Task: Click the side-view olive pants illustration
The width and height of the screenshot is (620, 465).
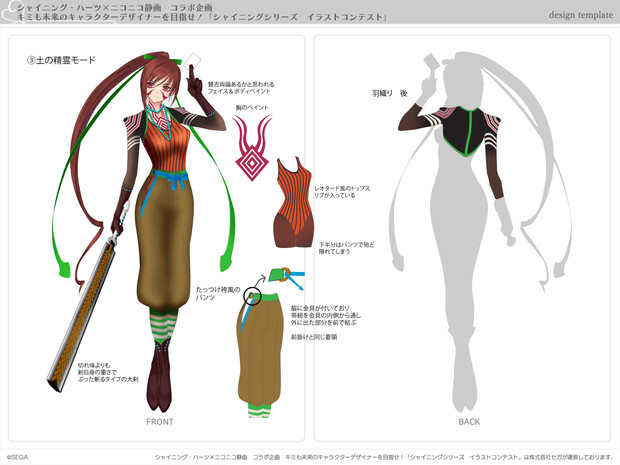Action: pyautogui.click(x=261, y=352)
